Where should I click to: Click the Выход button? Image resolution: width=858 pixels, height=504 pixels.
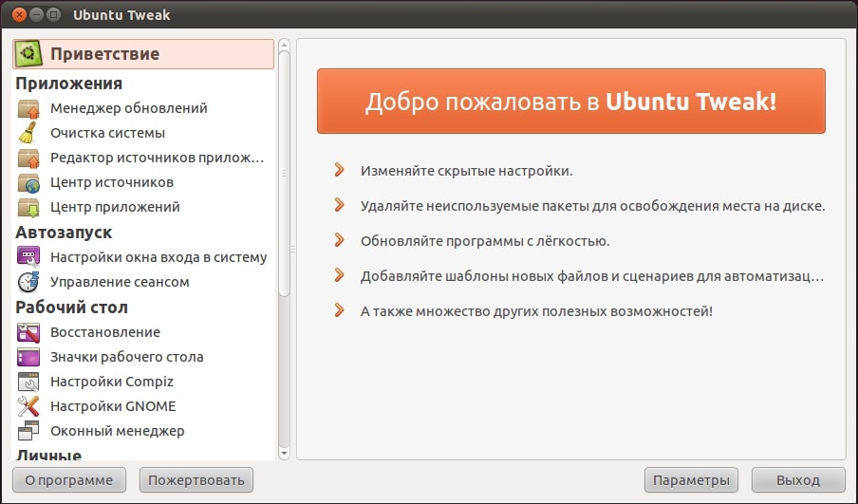point(798,480)
